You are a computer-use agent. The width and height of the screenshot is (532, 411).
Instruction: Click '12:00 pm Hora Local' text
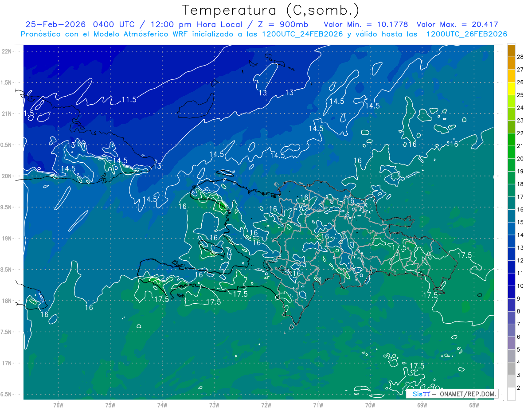click(196, 25)
